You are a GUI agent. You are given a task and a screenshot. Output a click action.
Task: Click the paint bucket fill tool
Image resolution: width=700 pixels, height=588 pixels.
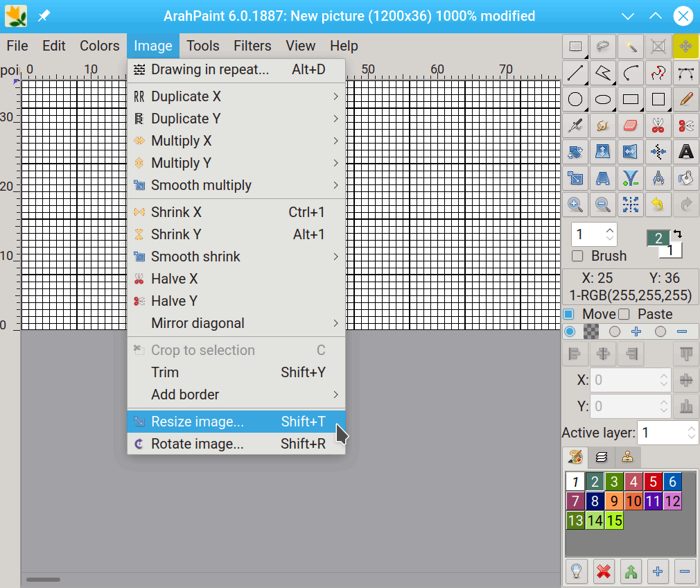click(x=685, y=178)
